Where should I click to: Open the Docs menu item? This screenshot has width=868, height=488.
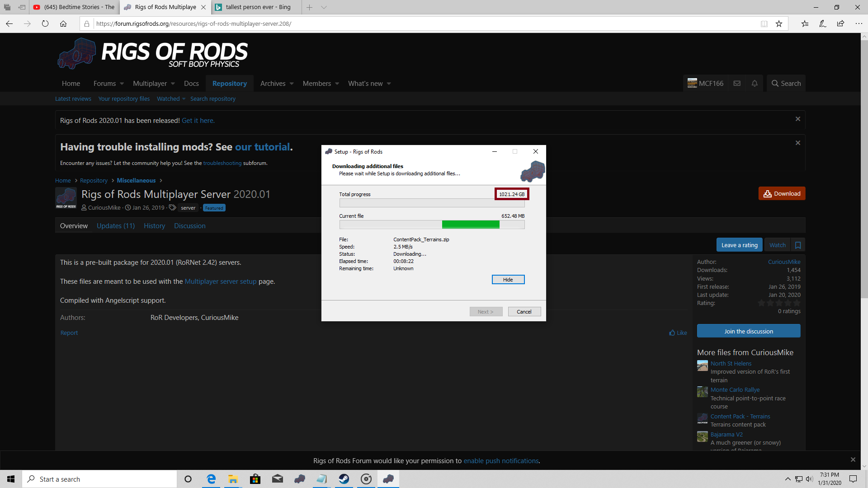191,83
